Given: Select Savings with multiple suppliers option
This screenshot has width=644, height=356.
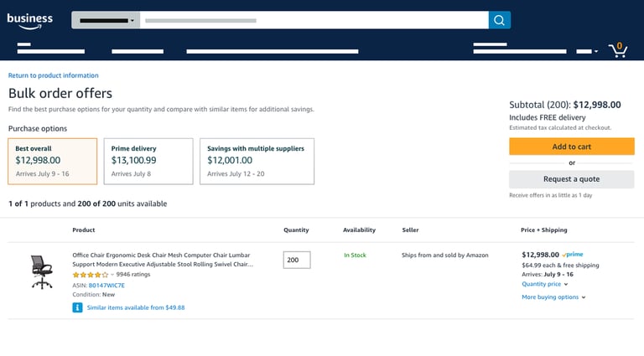Looking at the screenshot, I should click(257, 161).
